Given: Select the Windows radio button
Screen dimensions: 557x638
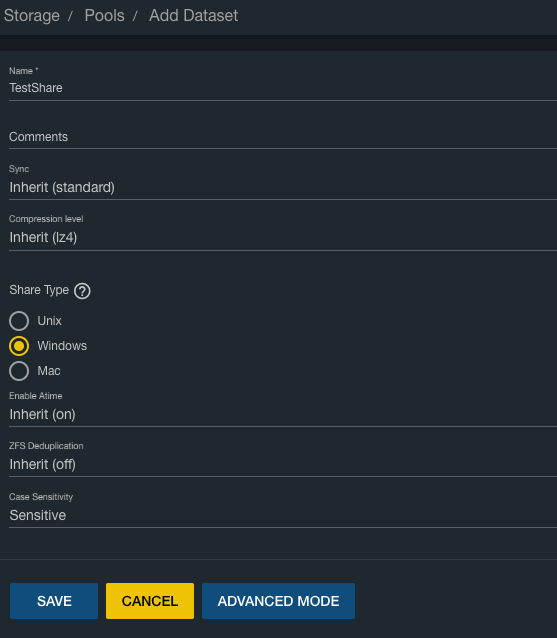Looking at the screenshot, I should pos(19,346).
